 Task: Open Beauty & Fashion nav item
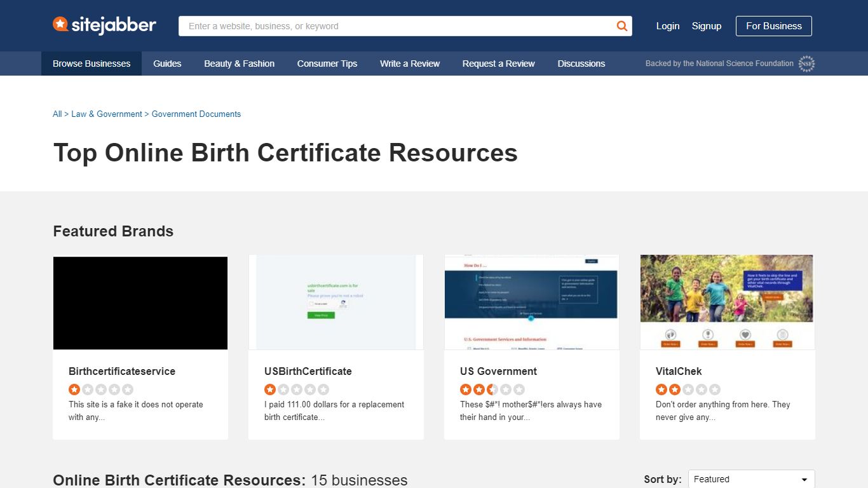pos(240,64)
